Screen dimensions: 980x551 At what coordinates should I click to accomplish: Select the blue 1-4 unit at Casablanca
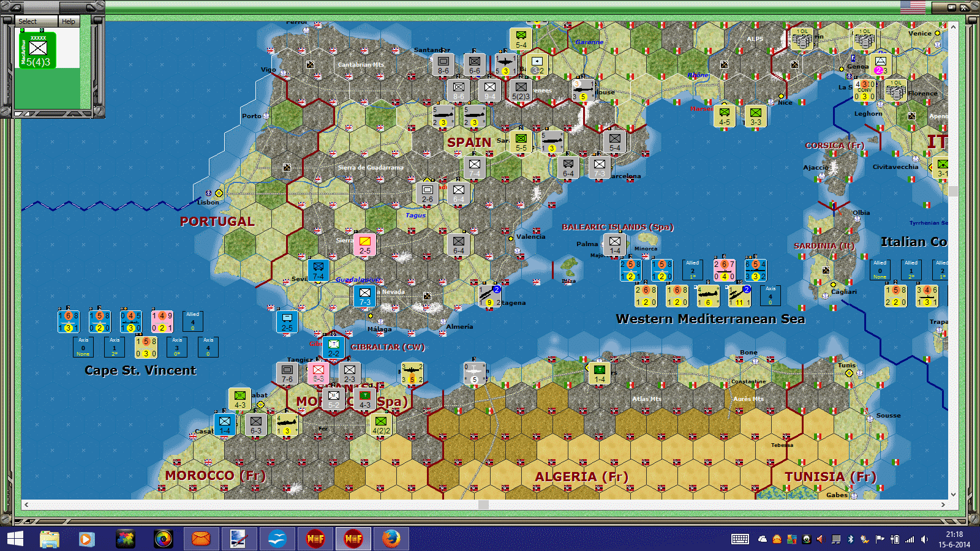pyautogui.click(x=225, y=425)
